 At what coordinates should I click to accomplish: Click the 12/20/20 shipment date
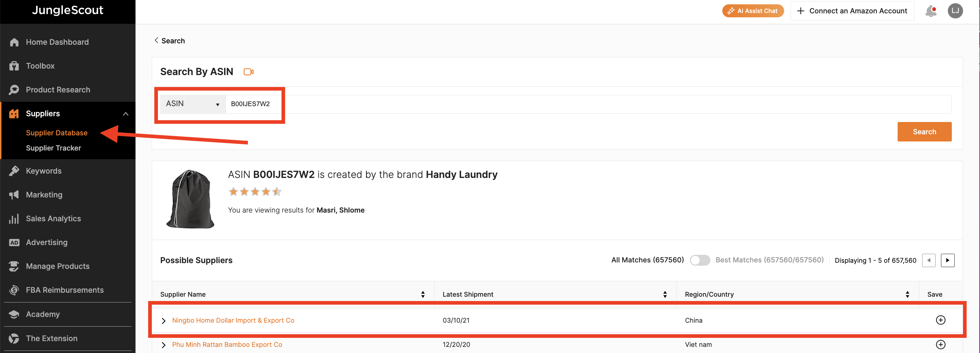456,345
